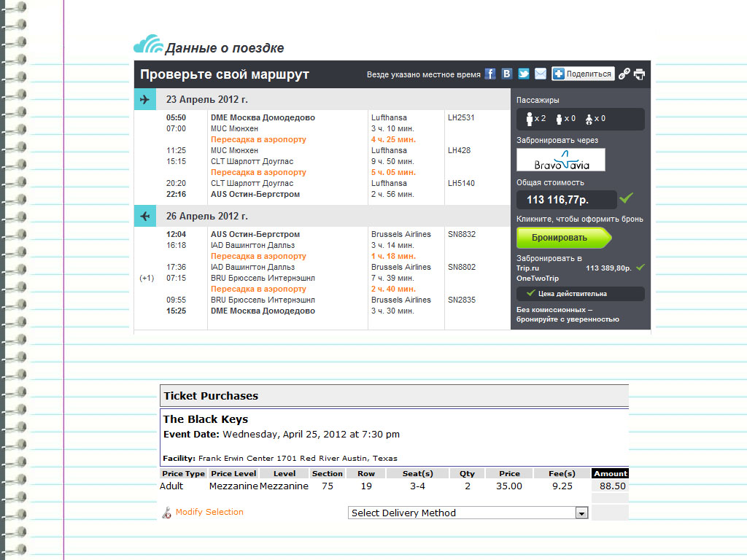Click the Section value 75
The height and width of the screenshot is (560, 747).
[x=328, y=486]
